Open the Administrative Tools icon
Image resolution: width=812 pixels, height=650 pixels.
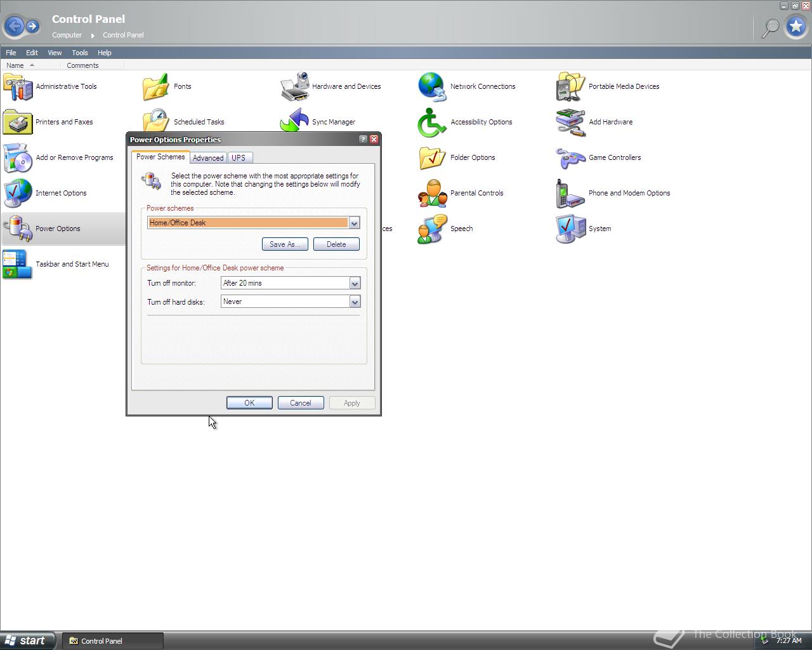[x=18, y=87]
